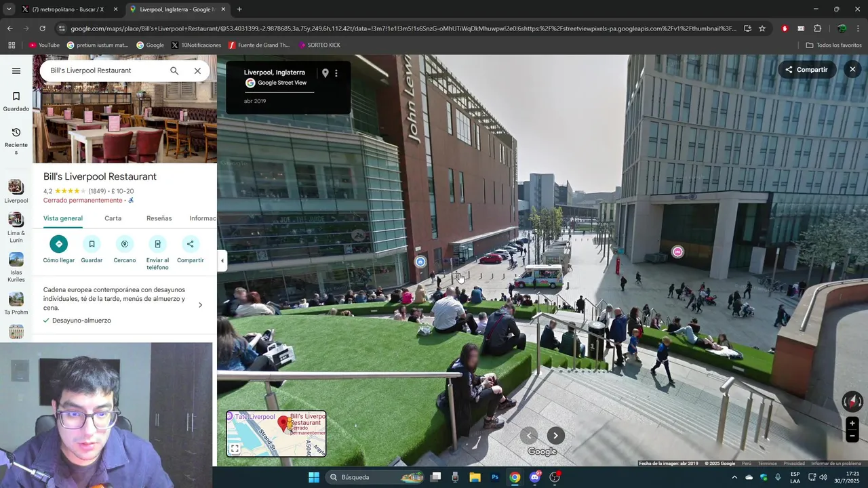
Task: Open the Google Maps hamburger menu
Action: click(x=16, y=70)
